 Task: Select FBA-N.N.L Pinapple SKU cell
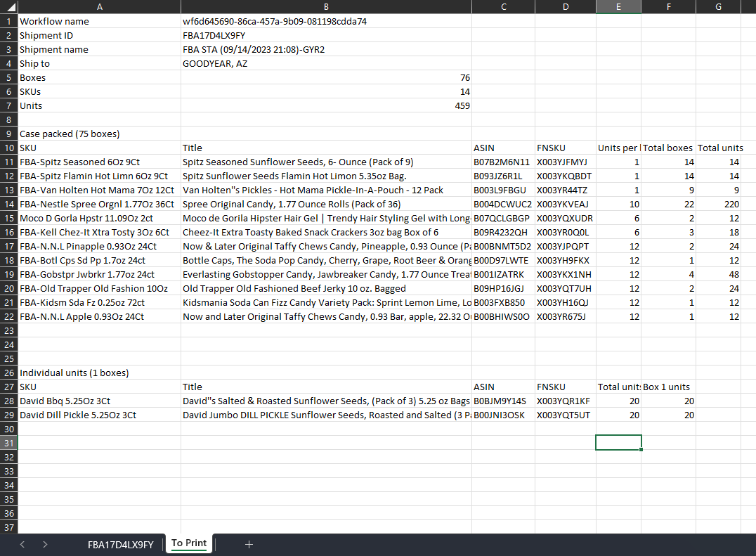coord(99,247)
